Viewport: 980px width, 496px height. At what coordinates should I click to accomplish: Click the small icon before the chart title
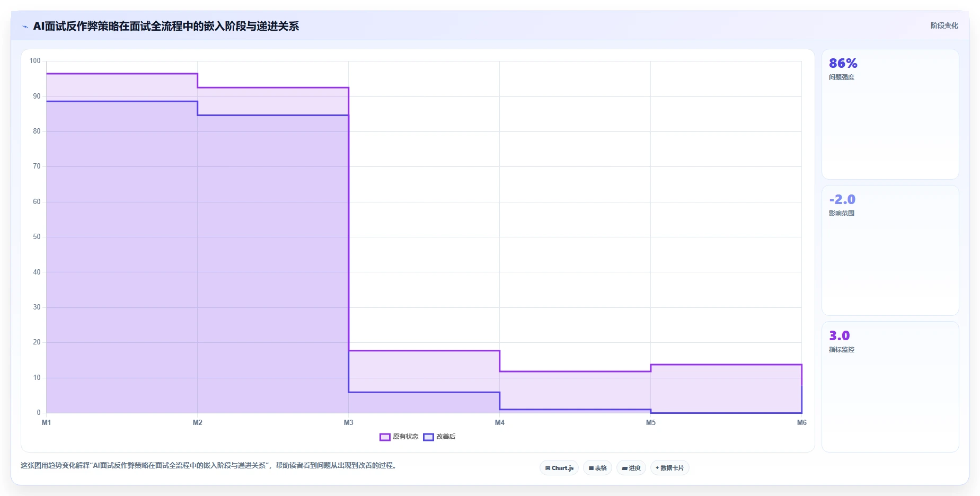25,26
